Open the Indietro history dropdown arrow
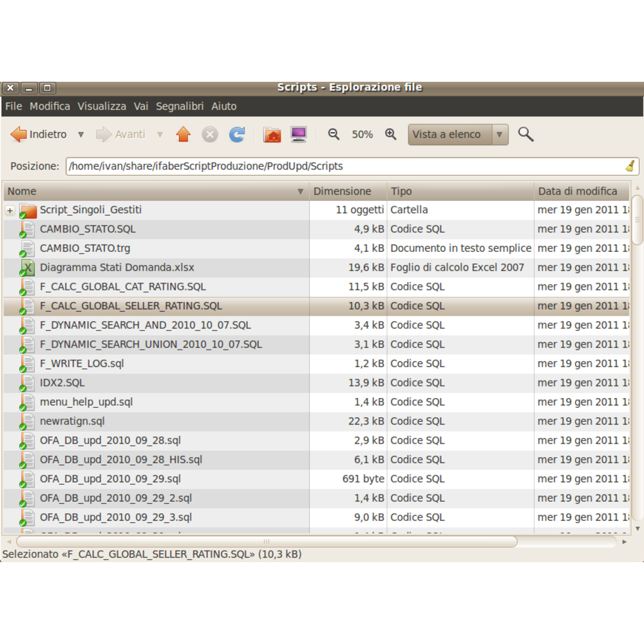This screenshot has width=644, height=644. [x=80, y=135]
